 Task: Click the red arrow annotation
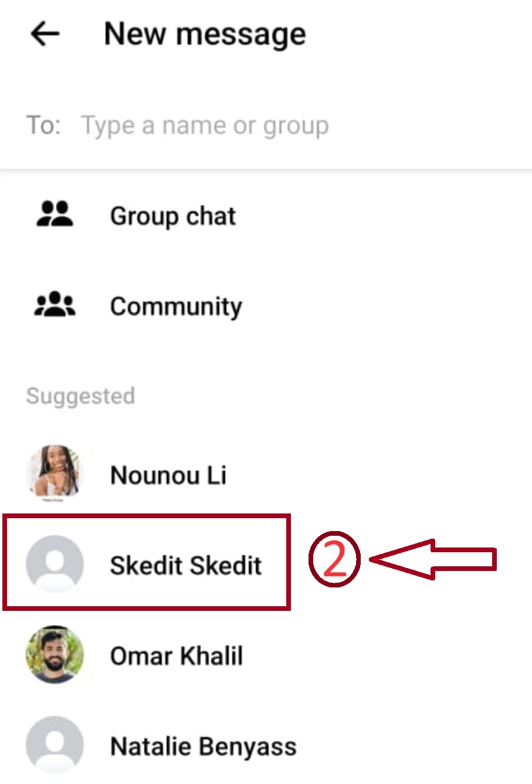[x=434, y=559]
